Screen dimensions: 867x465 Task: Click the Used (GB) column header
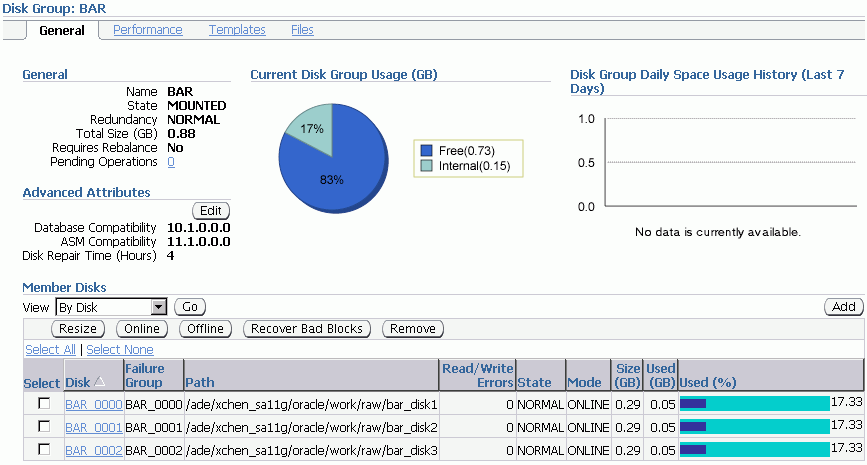(x=661, y=375)
